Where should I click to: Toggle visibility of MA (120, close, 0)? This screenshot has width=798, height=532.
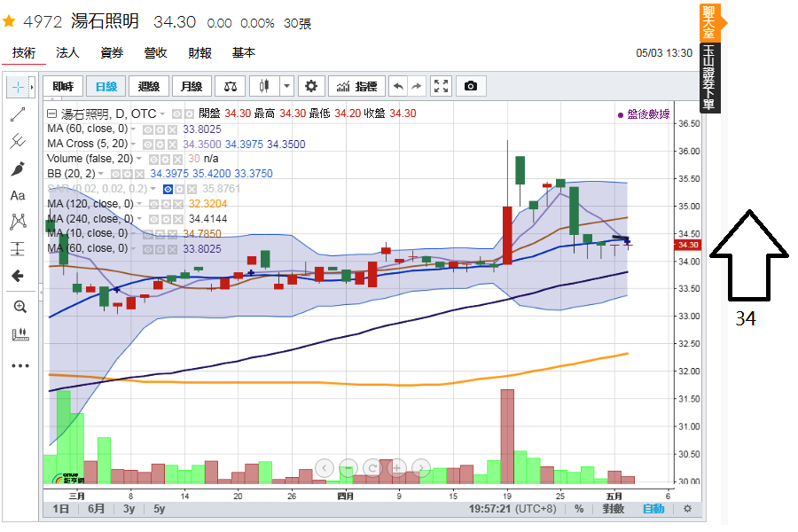tap(153, 205)
